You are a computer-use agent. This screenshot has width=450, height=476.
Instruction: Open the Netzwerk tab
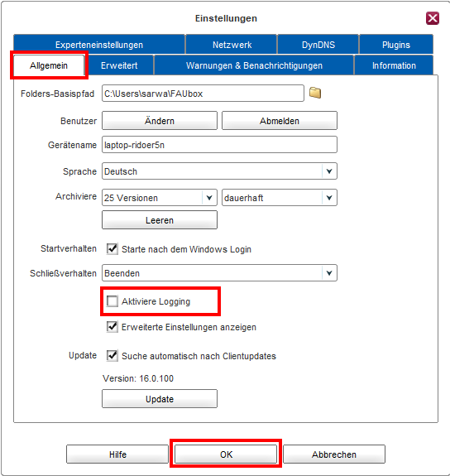pyautogui.click(x=232, y=45)
